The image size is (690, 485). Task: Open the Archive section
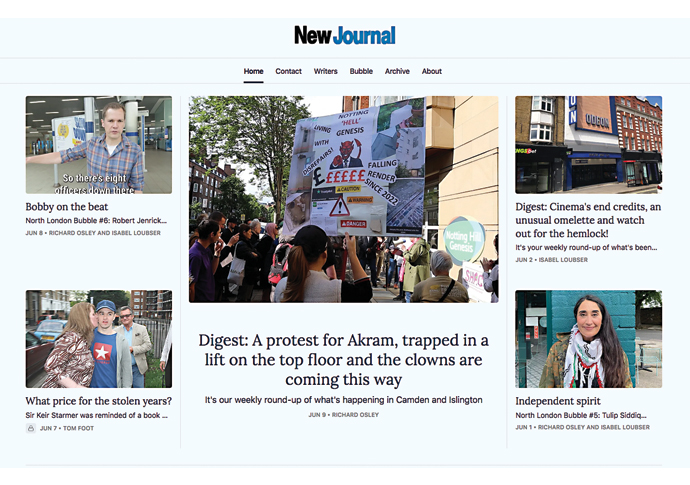(397, 72)
